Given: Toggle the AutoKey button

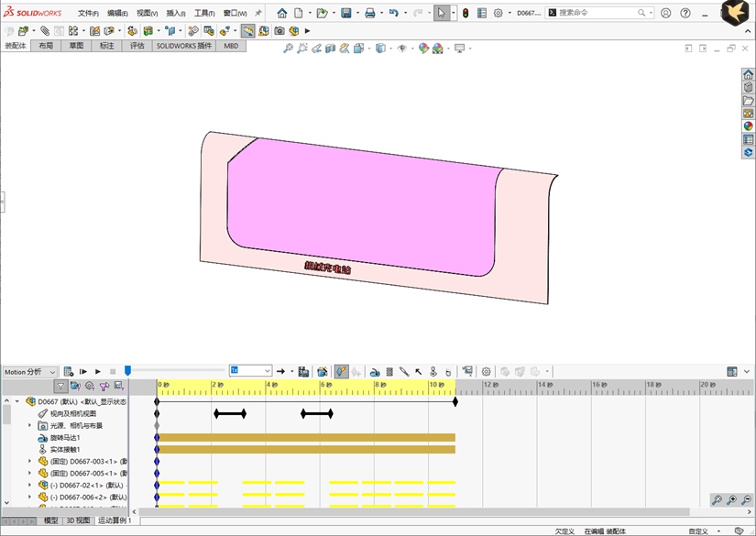Looking at the screenshot, I should click(342, 372).
